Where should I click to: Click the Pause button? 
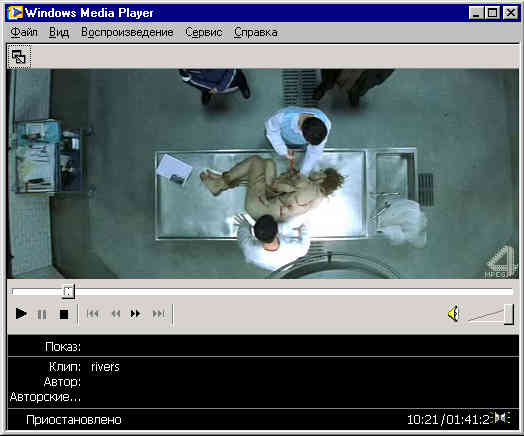42,314
